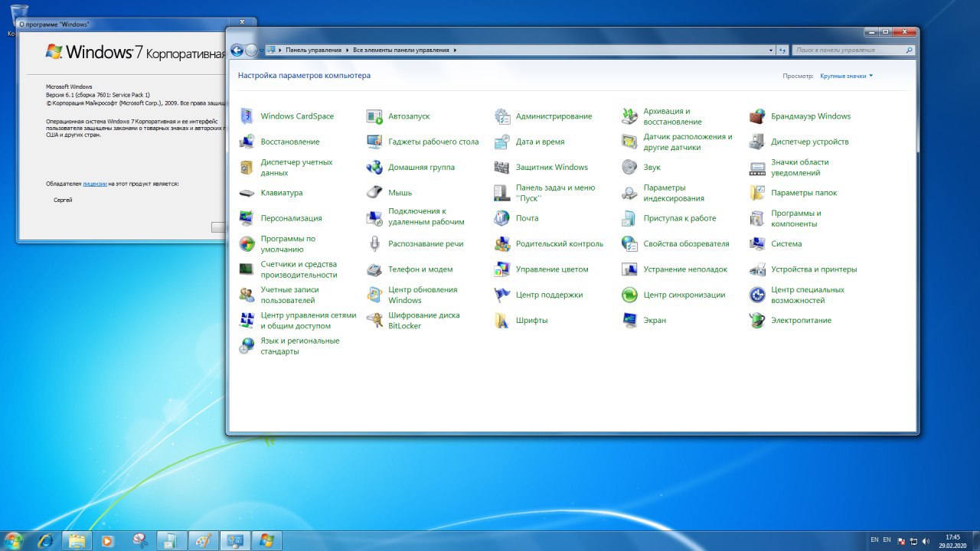Viewport: 980px width, 551px height.
Task: Click the volume icon in system tray
Action: point(926,540)
